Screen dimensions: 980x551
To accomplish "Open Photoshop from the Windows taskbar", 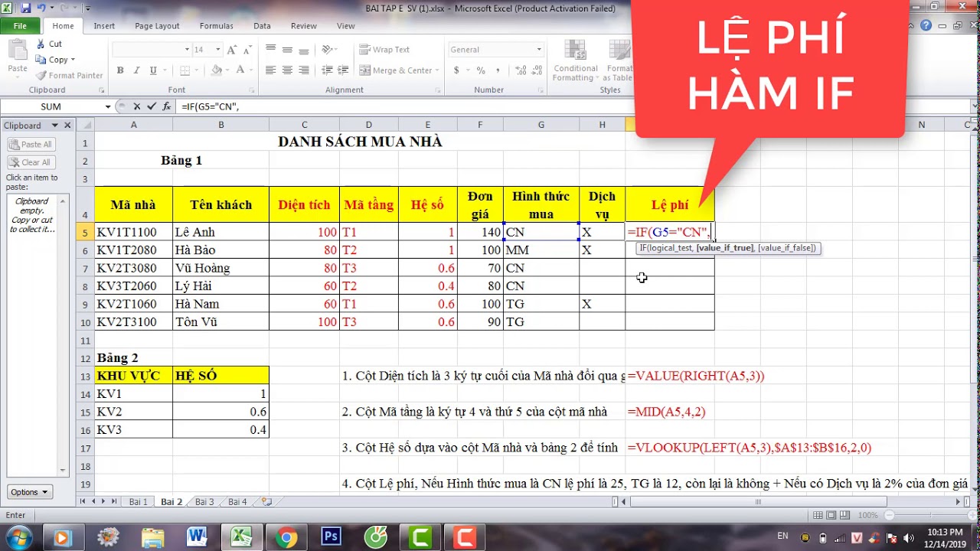I will click(x=332, y=536).
